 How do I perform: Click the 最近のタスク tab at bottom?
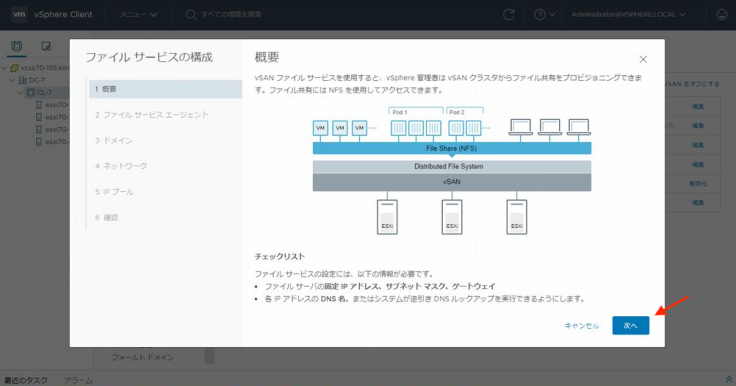26,380
